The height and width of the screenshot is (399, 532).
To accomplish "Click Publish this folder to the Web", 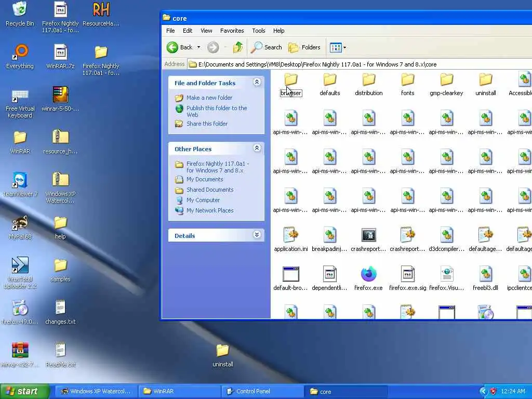I will pos(217,111).
